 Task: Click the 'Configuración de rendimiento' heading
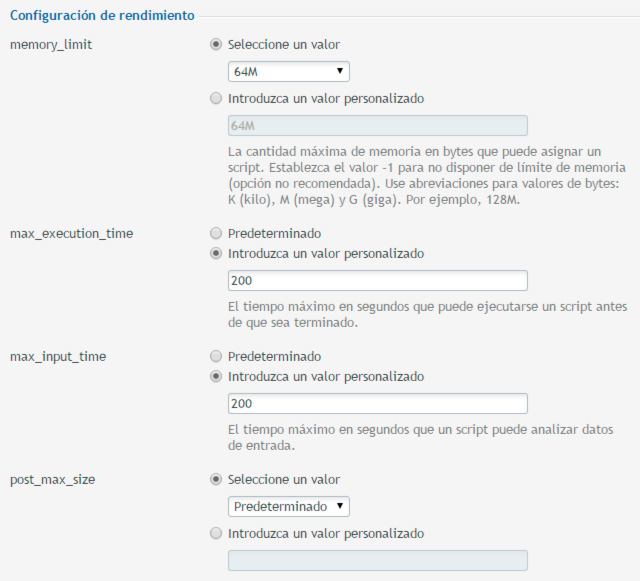[x=102, y=16]
